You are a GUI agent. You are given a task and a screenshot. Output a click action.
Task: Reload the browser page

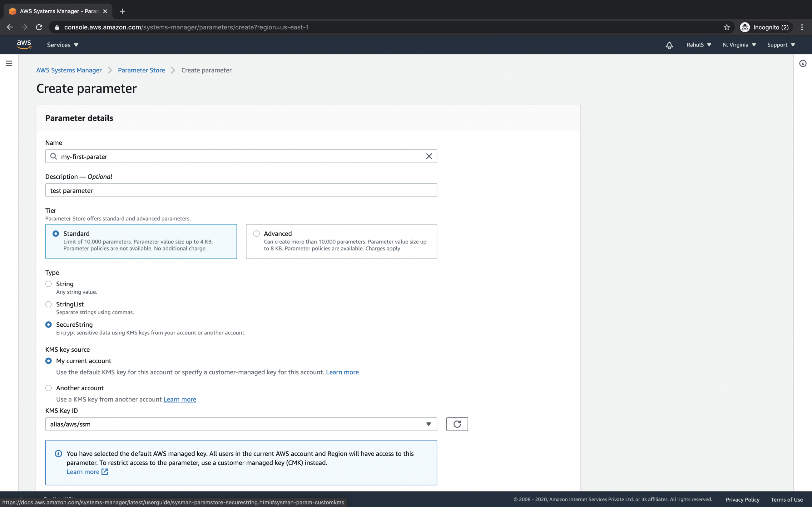39,27
